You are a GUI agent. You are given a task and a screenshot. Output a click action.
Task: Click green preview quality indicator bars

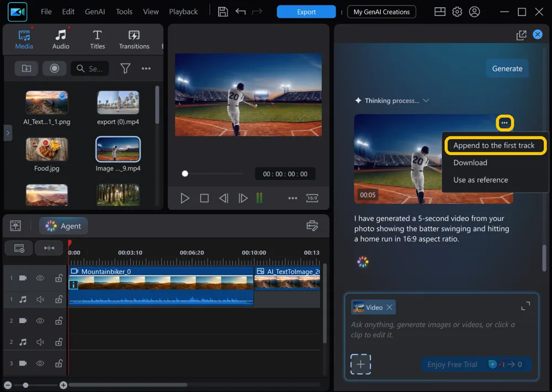pyautogui.click(x=259, y=198)
